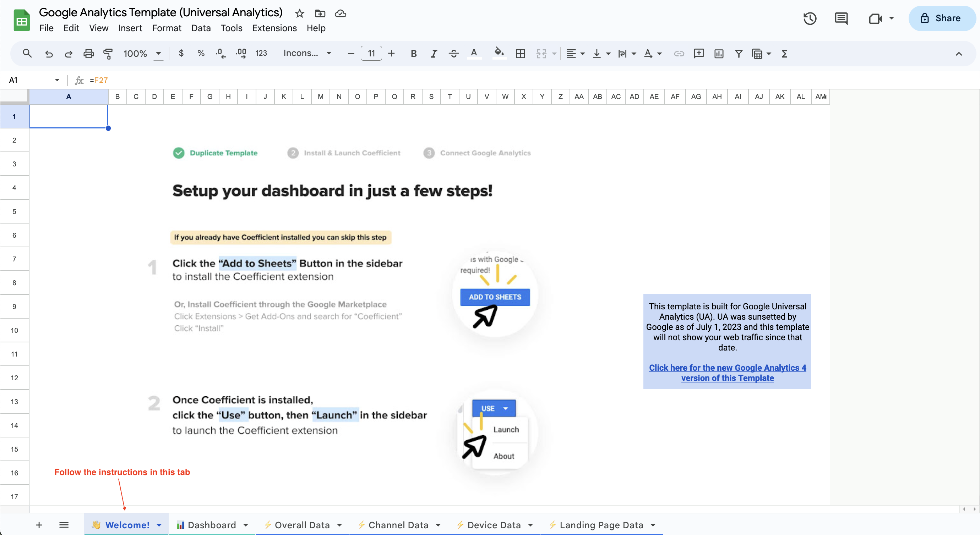Click the Insert link icon
The height and width of the screenshot is (535, 980).
click(x=679, y=54)
